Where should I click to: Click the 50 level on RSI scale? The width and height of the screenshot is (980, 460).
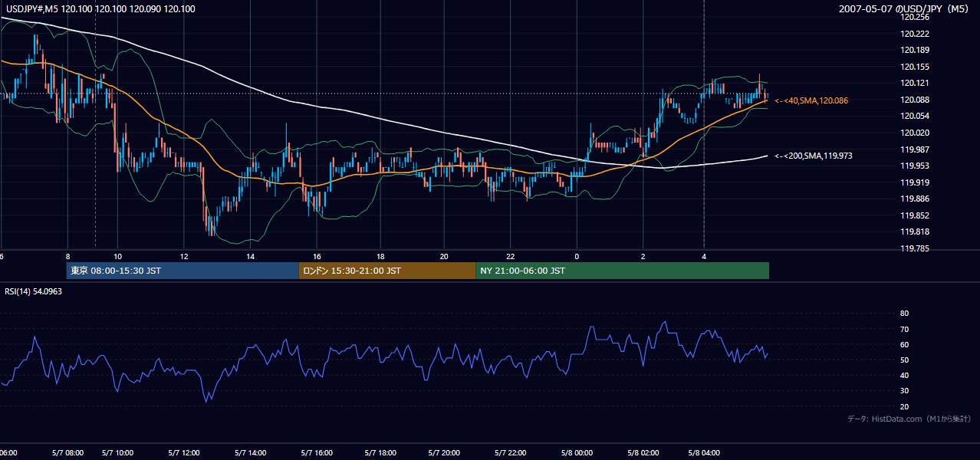pyautogui.click(x=904, y=360)
